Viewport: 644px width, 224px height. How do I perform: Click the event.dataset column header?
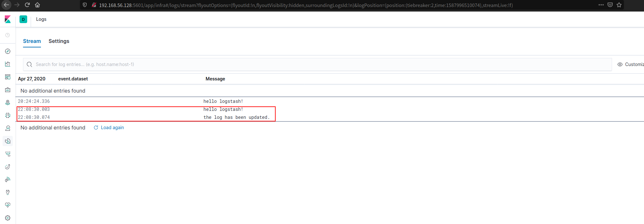73,79
